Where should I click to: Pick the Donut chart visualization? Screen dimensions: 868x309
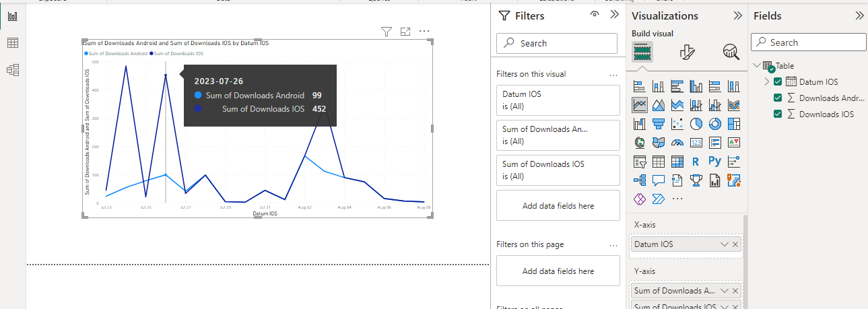(x=715, y=124)
